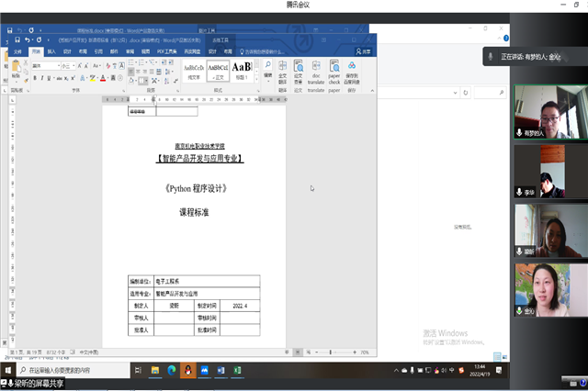Open Microsoft Edge from the taskbar
The height and width of the screenshot is (391, 588).
170,370
